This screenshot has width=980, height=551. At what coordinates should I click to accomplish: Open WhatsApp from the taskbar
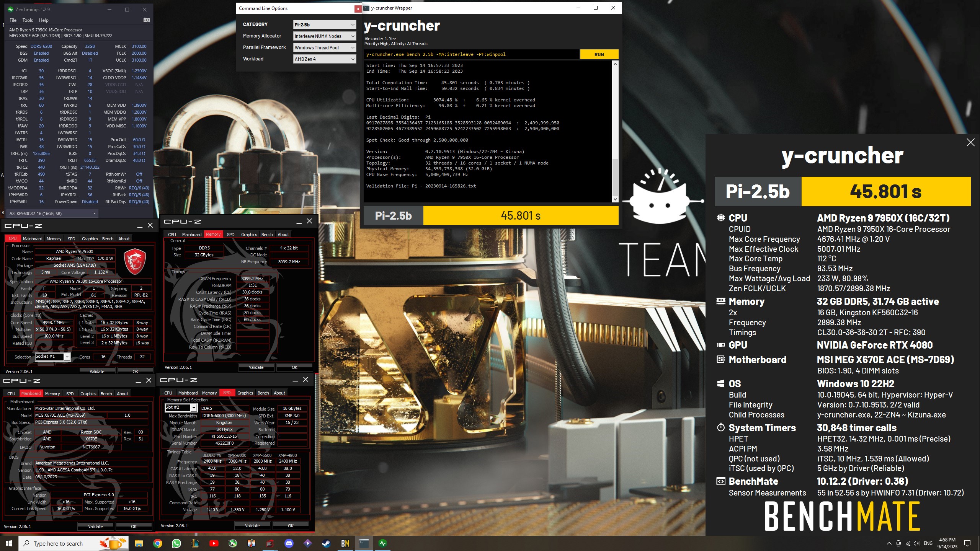click(176, 543)
